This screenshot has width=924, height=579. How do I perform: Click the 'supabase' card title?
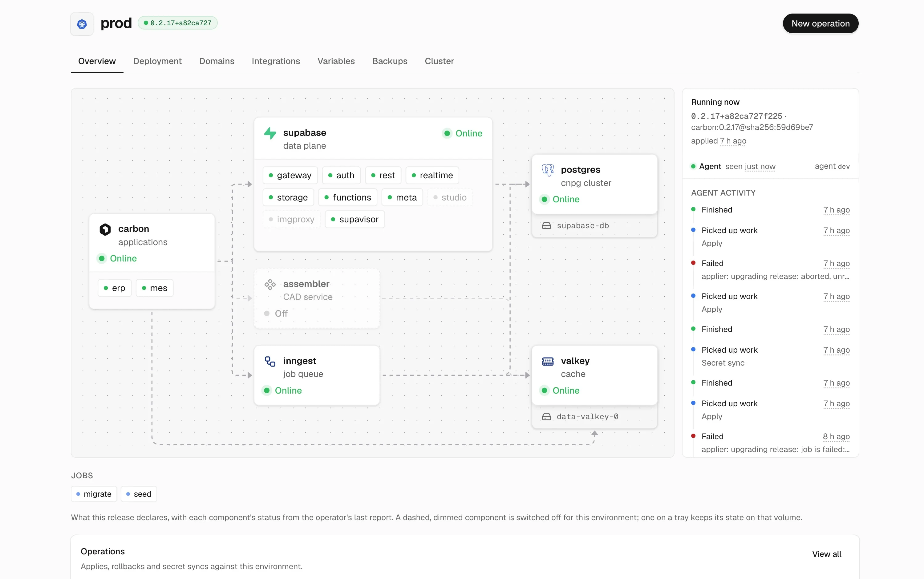[304, 132]
